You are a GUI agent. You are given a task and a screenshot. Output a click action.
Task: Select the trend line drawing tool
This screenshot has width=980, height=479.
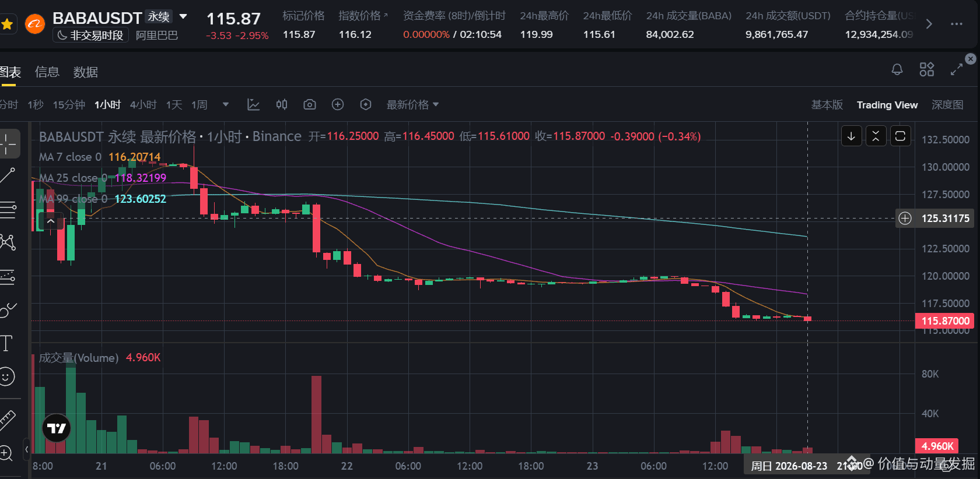(x=8, y=175)
